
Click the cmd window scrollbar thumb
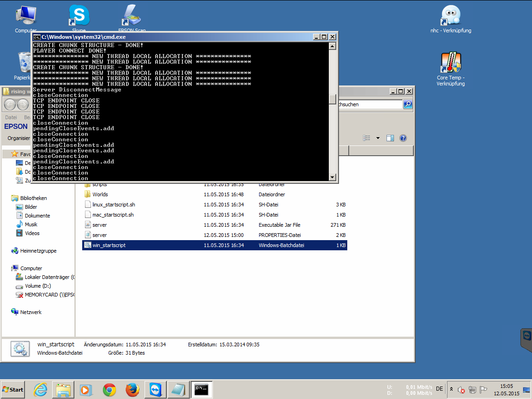(x=332, y=99)
